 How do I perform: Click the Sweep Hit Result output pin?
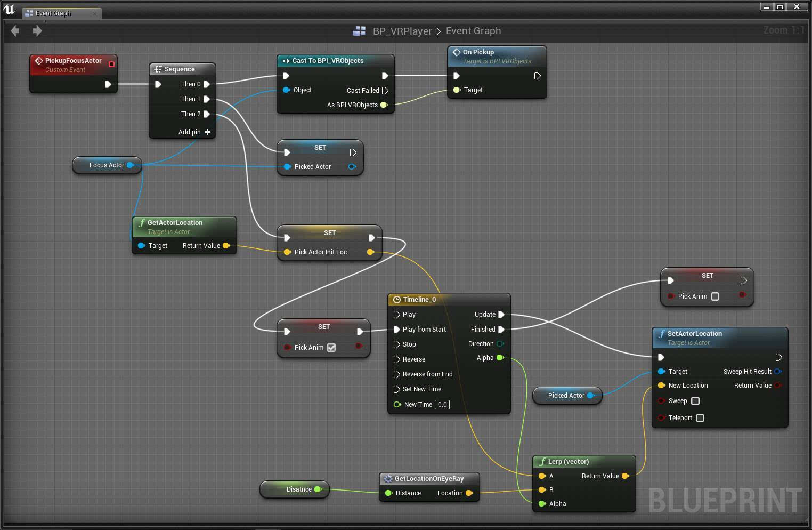[778, 372]
